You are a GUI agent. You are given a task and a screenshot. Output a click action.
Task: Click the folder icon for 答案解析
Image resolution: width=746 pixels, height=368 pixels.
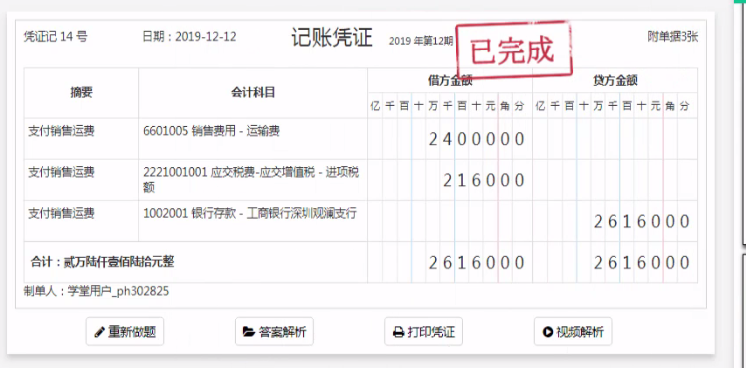click(249, 332)
